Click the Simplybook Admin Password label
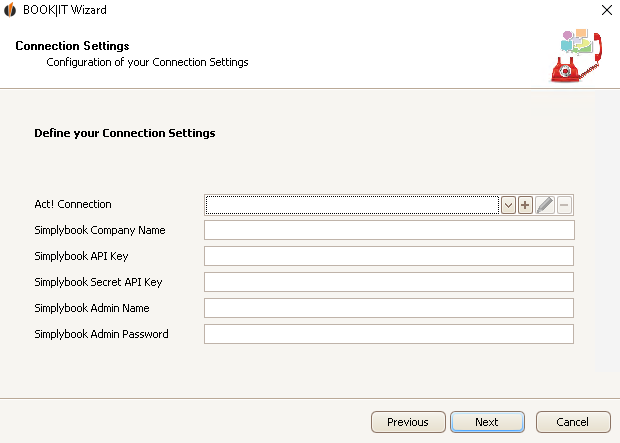This screenshot has height=443, width=620. [x=101, y=334]
